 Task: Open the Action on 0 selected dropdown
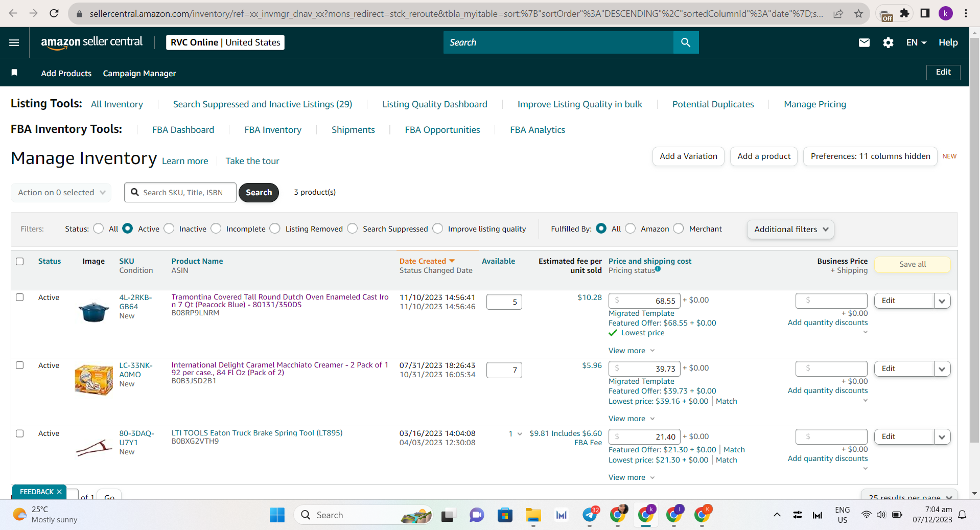61,193
